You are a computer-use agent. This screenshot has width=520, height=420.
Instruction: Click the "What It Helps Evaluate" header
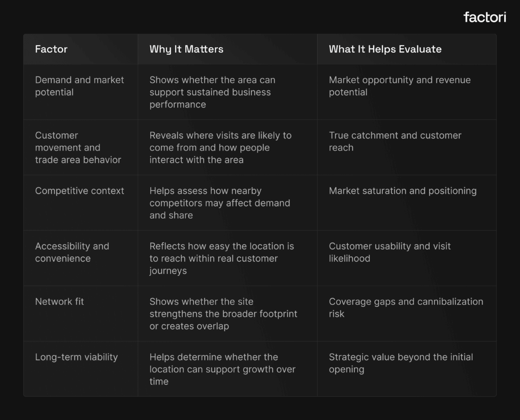click(385, 49)
